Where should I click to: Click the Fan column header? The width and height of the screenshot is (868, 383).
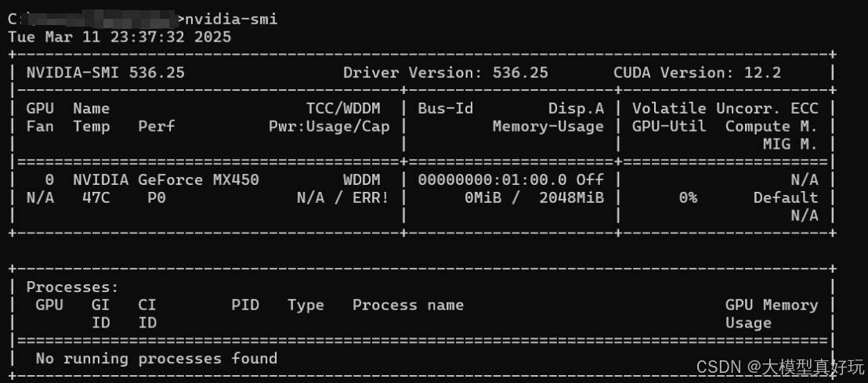pos(41,127)
